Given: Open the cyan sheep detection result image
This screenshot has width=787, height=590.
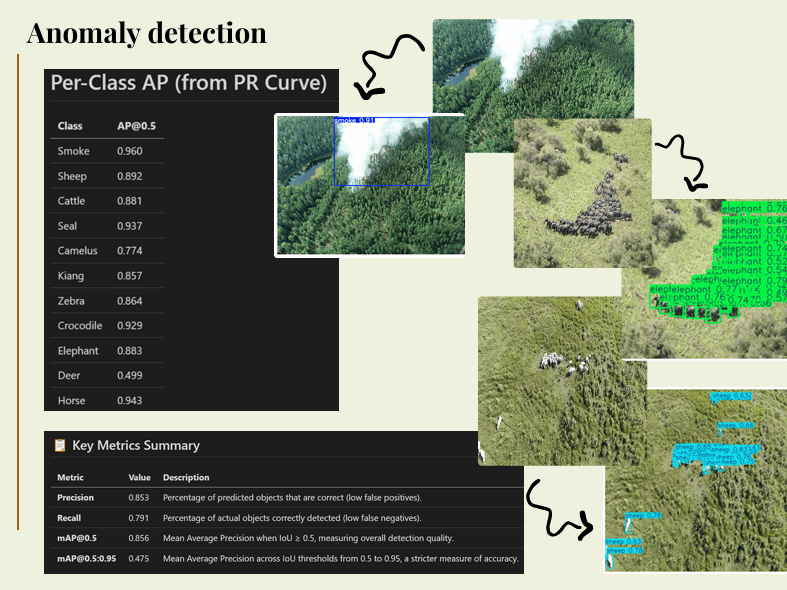Looking at the screenshot, I should 695,480.
